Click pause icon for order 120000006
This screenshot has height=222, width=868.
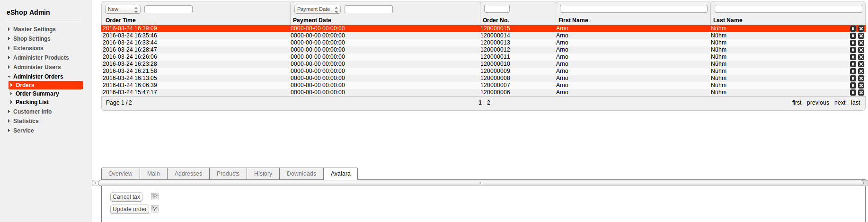[x=853, y=92]
